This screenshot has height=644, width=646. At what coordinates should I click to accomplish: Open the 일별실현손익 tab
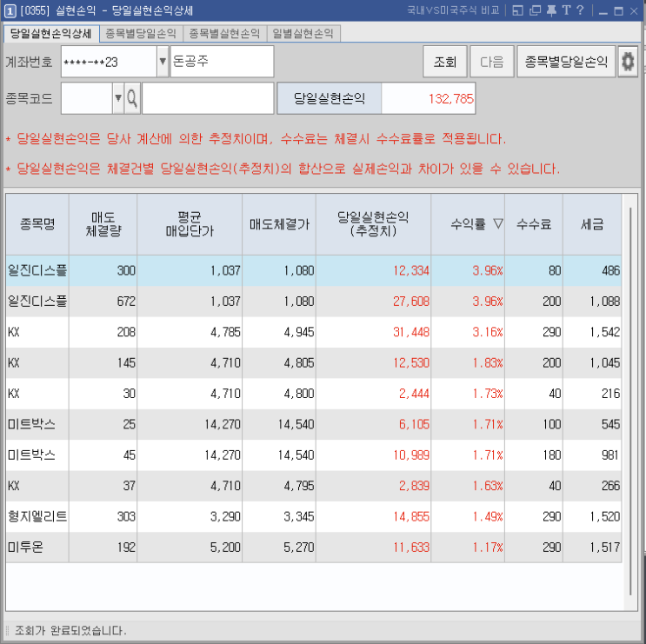tap(303, 34)
